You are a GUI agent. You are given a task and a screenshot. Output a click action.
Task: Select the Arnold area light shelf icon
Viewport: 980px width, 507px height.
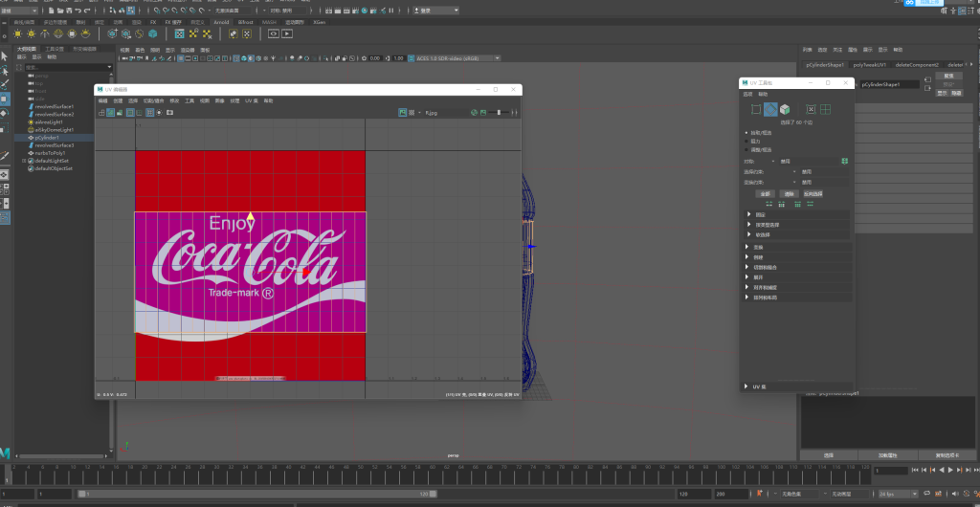pos(17,33)
